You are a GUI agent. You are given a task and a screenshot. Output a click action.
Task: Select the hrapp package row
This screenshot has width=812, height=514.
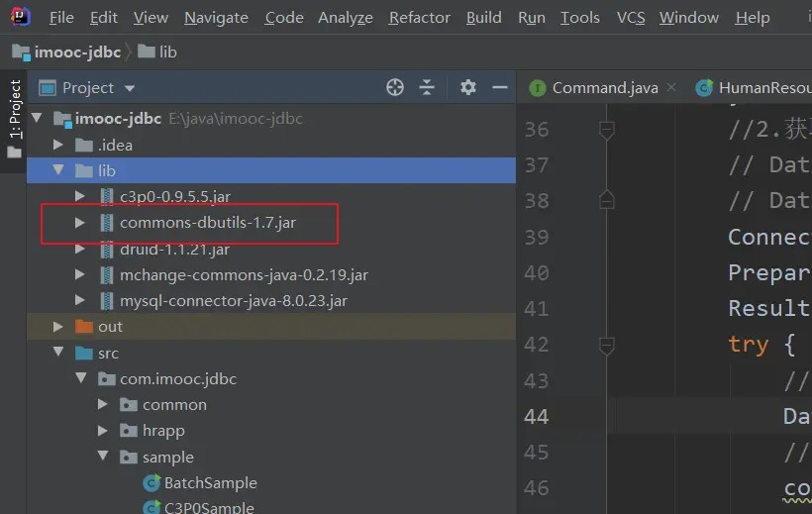[271, 431]
